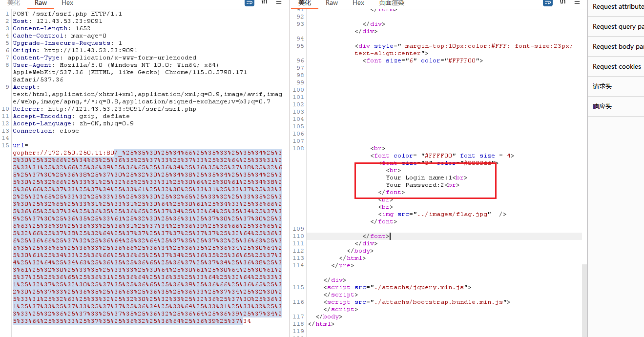Click the 'Your Password:2' response text
The image size is (644, 337).
[x=415, y=185]
